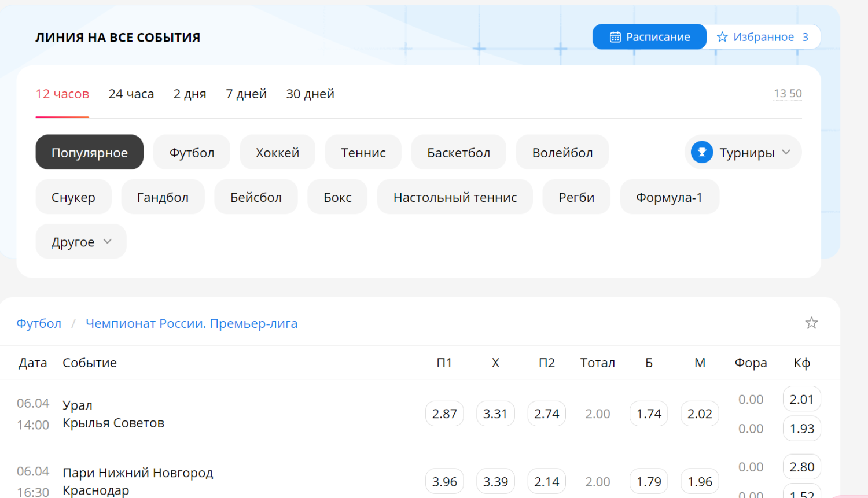Open the Другое sports dropdown
Viewport: 868px width, 498px height.
tap(81, 242)
